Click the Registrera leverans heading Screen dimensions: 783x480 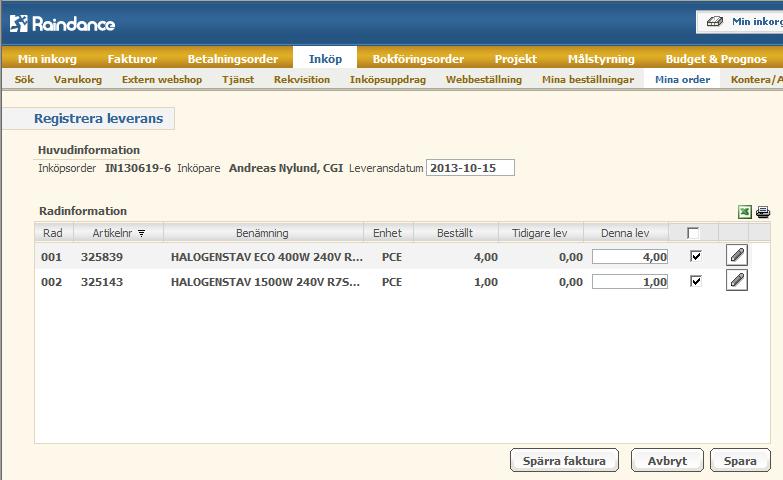tap(98, 118)
